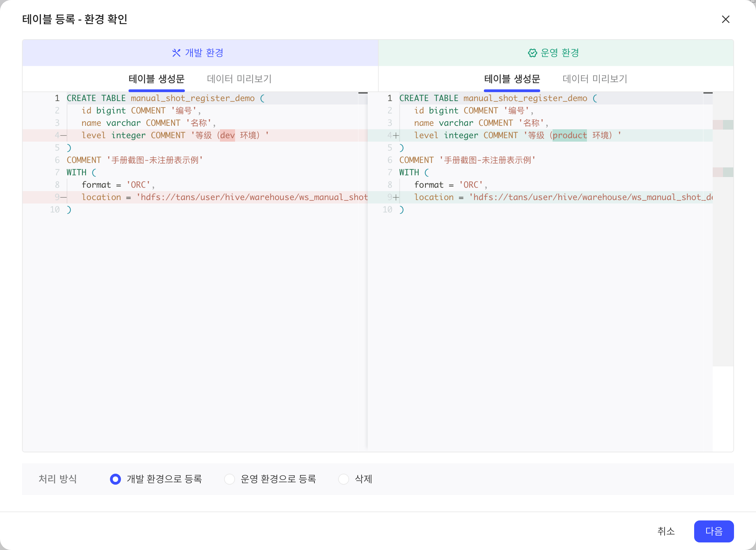Click highlighted 'product' word in right diff
756x550 pixels.
pyautogui.click(x=570, y=135)
